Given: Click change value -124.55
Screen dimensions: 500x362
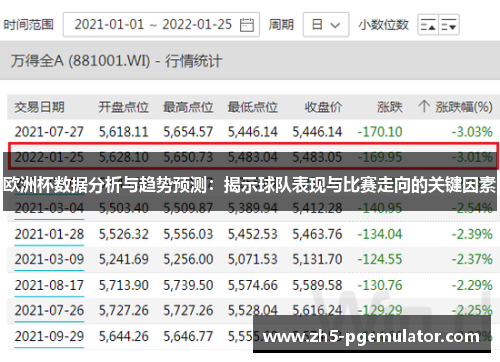Looking at the screenshot, I should [x=380, y=259].
